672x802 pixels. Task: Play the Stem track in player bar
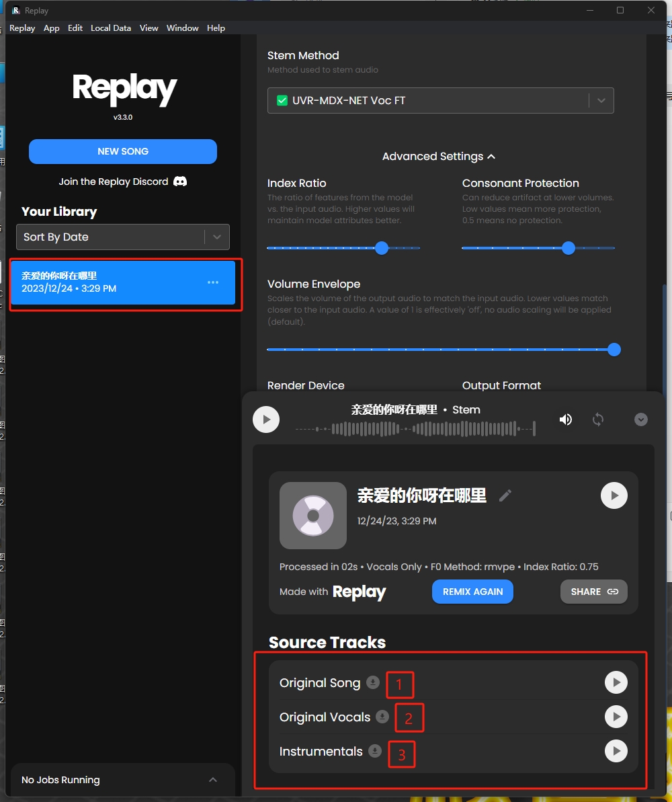(266, 419)
